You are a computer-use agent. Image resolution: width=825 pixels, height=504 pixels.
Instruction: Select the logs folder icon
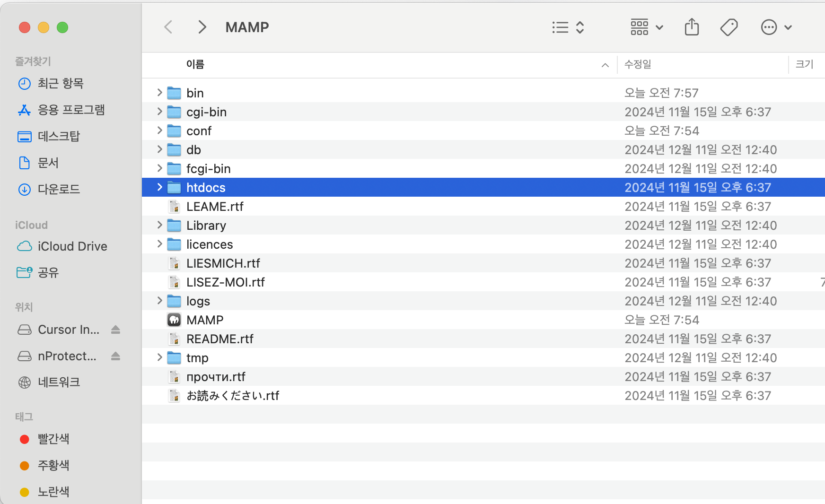[174, 301]
